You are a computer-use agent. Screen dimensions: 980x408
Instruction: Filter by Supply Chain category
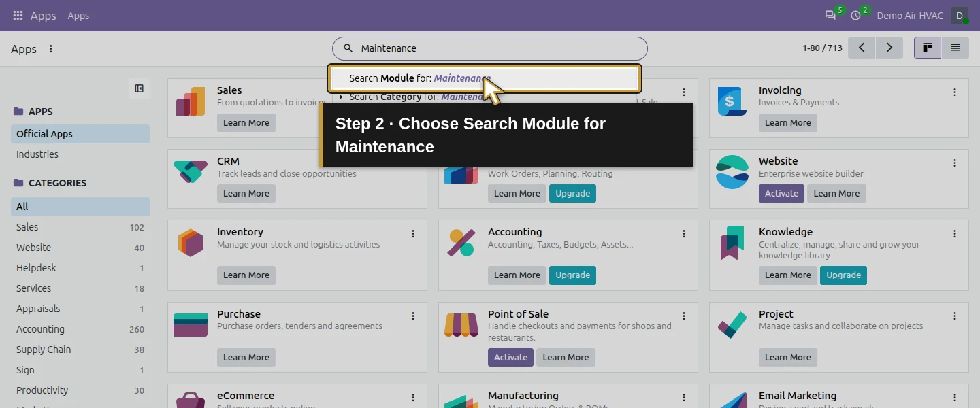coord(80,350)
